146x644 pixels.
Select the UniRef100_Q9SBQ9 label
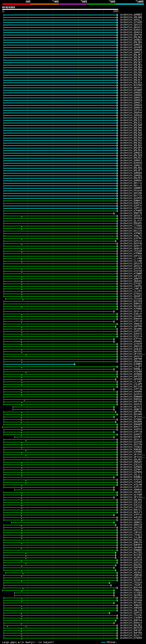131,374
